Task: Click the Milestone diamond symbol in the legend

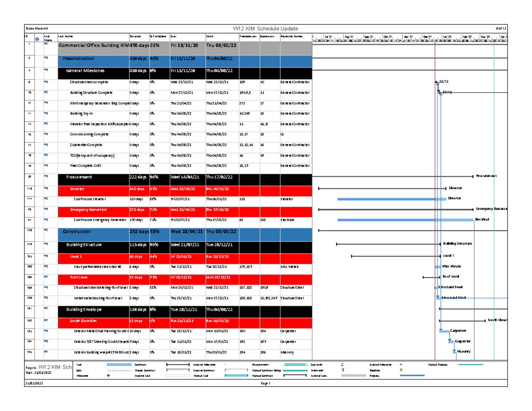Action: pos(109,376)
